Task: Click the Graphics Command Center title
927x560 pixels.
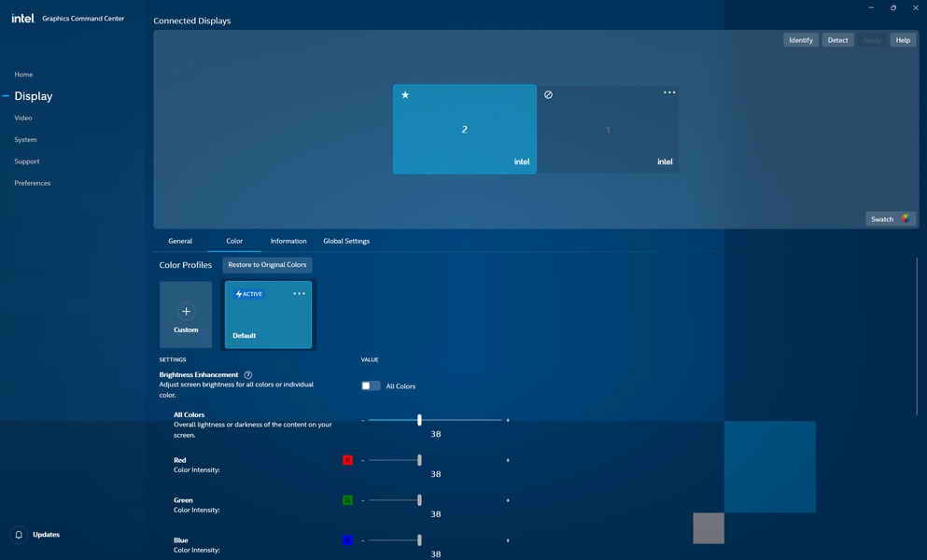Action: [83, 19]
